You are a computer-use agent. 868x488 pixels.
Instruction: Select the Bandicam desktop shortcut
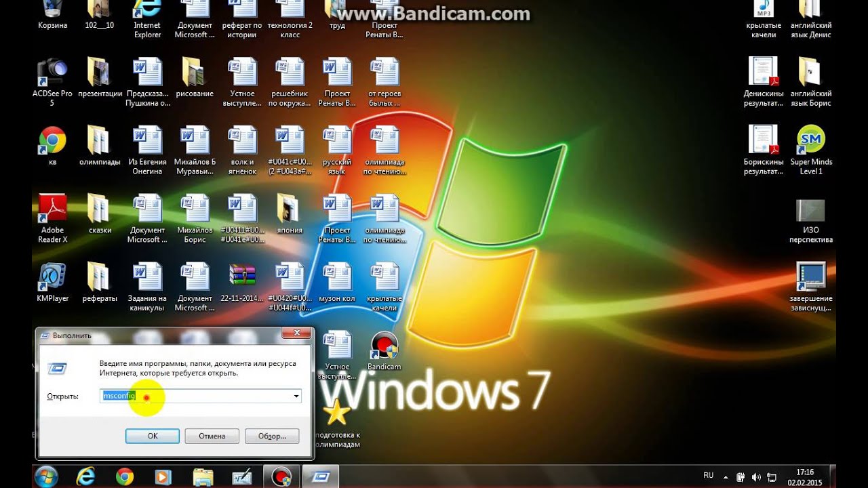pyautogui.click(x=384, y=350)
